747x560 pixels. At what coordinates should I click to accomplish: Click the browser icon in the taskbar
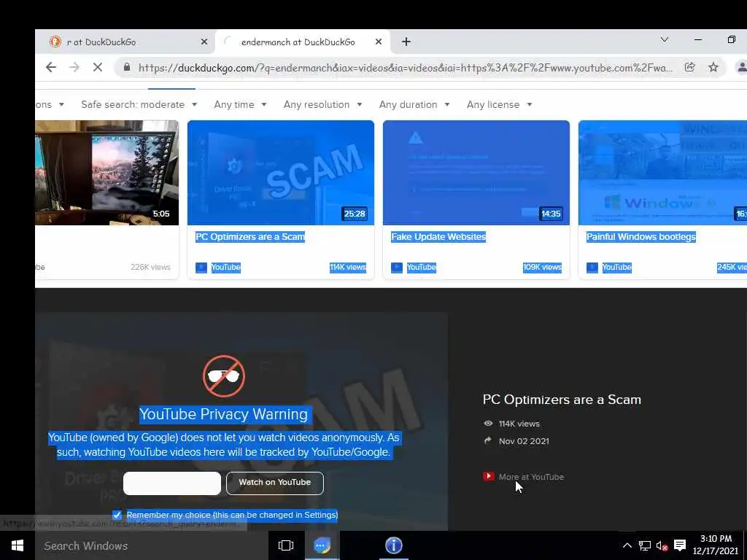pyautogui.click(x=322, y=545)
